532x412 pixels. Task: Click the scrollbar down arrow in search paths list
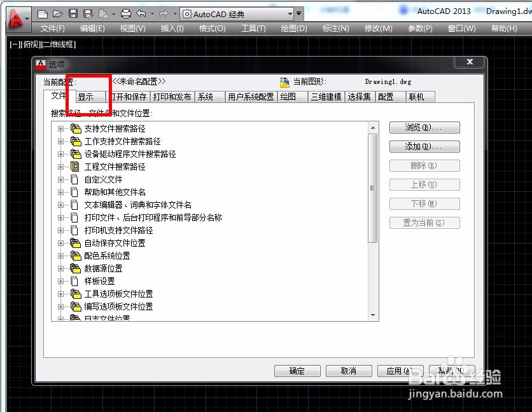tap(373, 315)
